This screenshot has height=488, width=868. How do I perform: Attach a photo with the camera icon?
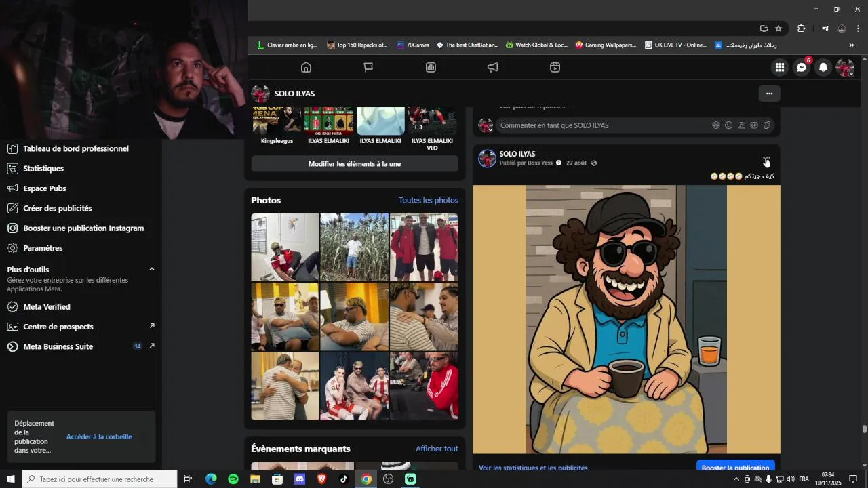(741, 125)
